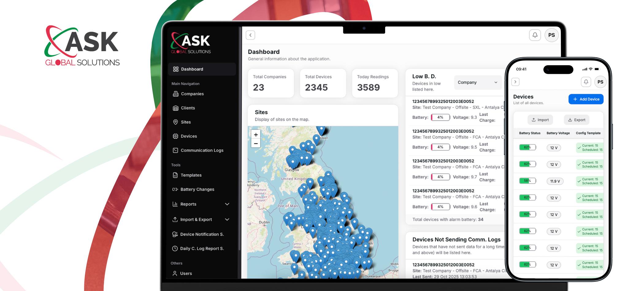The image size is (644, 291).
Task: Tap the notification bell on the mobile screen
Action: [587, 82]
